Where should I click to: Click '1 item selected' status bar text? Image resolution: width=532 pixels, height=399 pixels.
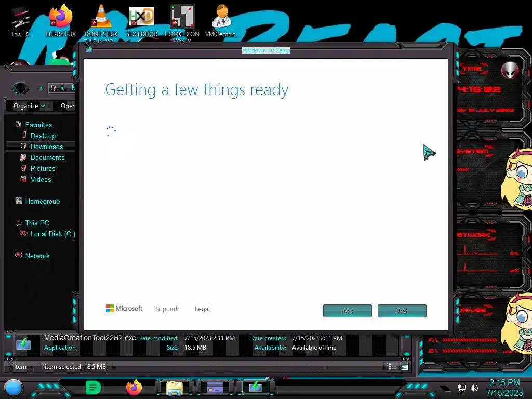(60, 367)
